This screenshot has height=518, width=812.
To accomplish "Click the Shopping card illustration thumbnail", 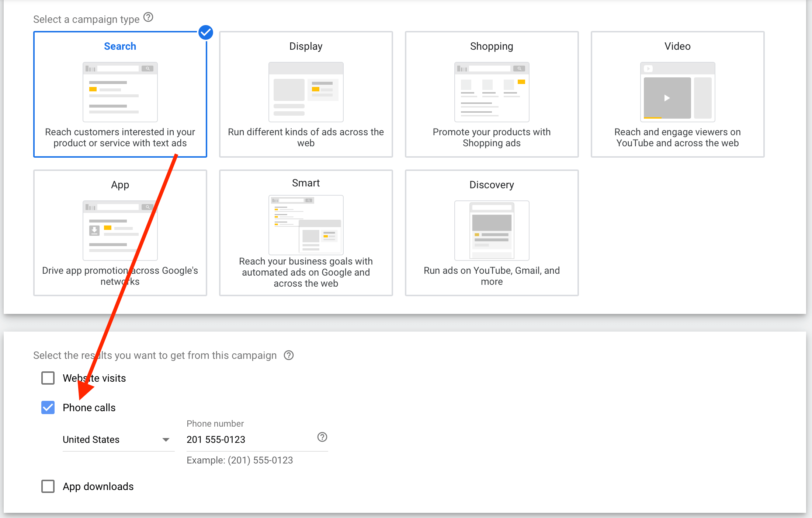I will (492, 92).
